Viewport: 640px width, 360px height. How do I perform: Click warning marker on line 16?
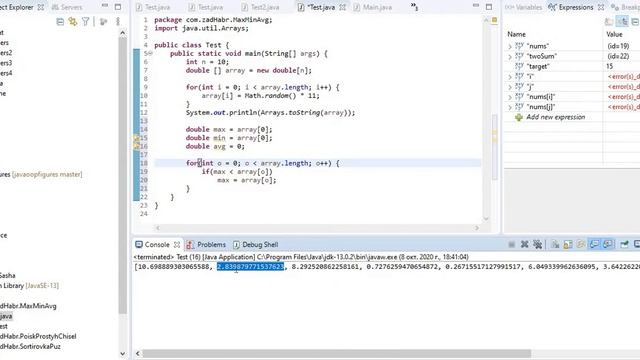tap(137, 146)
